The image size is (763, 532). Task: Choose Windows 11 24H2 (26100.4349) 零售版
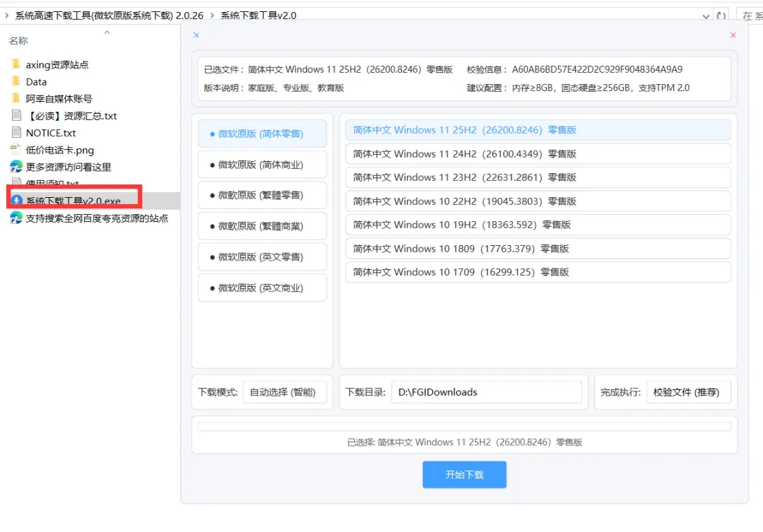coord(538,154)
